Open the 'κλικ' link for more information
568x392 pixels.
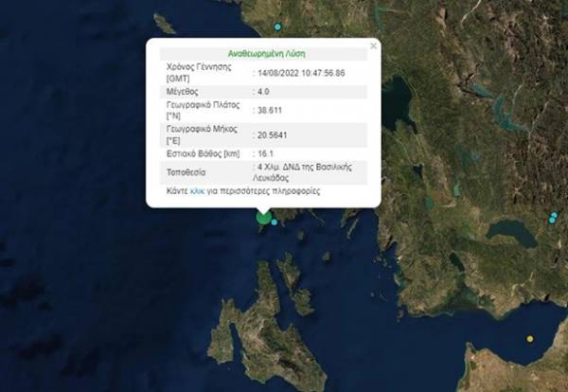click(198, 191)
